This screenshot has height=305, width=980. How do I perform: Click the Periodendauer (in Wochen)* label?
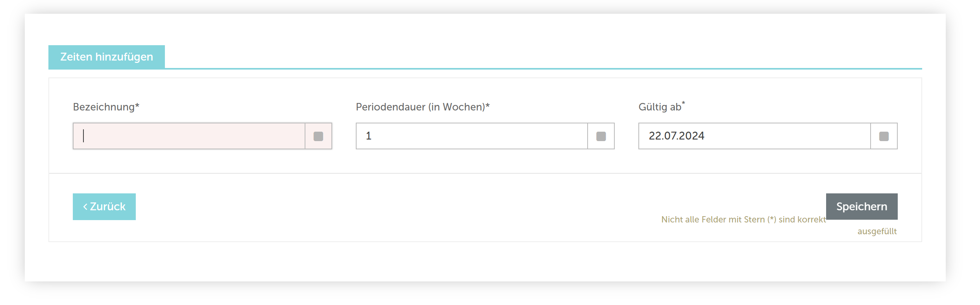pos(423,107)
